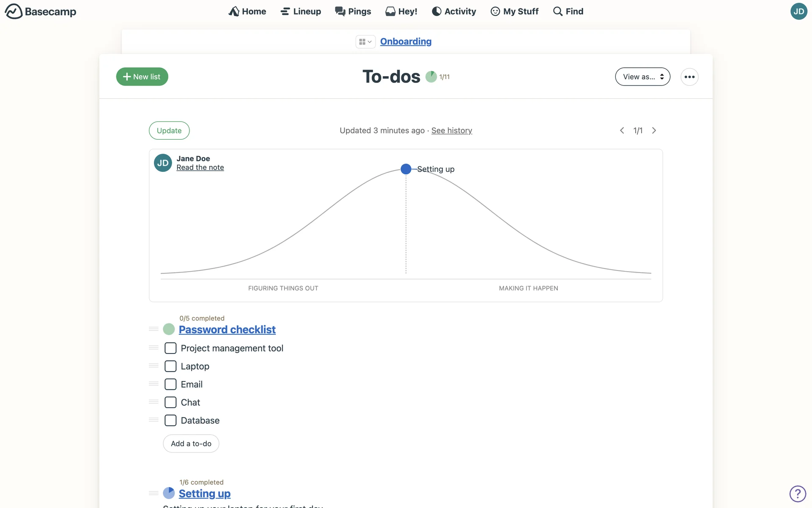Click the Basecamp logo icon

tap(14, 11)
